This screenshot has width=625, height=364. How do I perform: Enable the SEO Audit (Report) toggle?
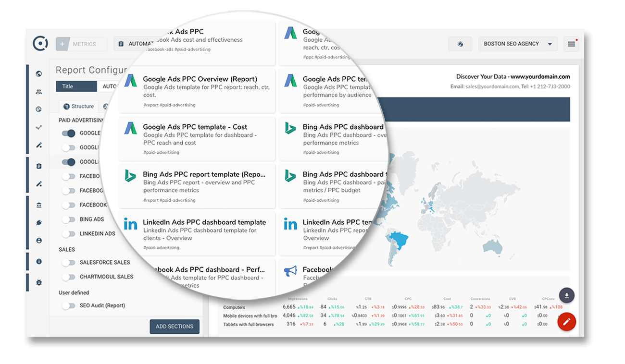(69, 305)
